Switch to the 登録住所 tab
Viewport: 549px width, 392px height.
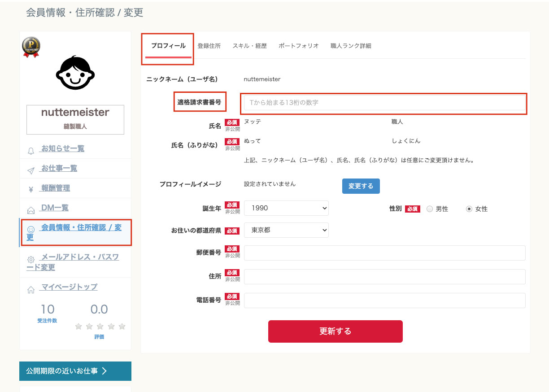tap(209, 46)
